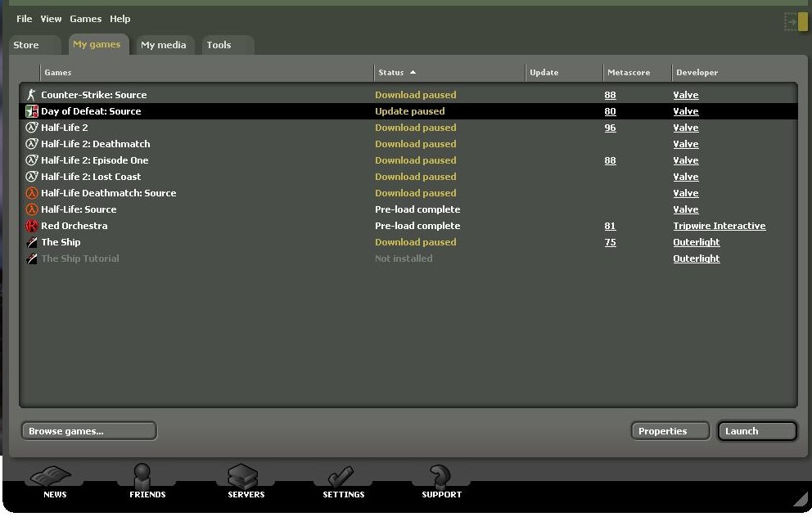Click the Half-Life 2: Episode One icon

[32, 160]
